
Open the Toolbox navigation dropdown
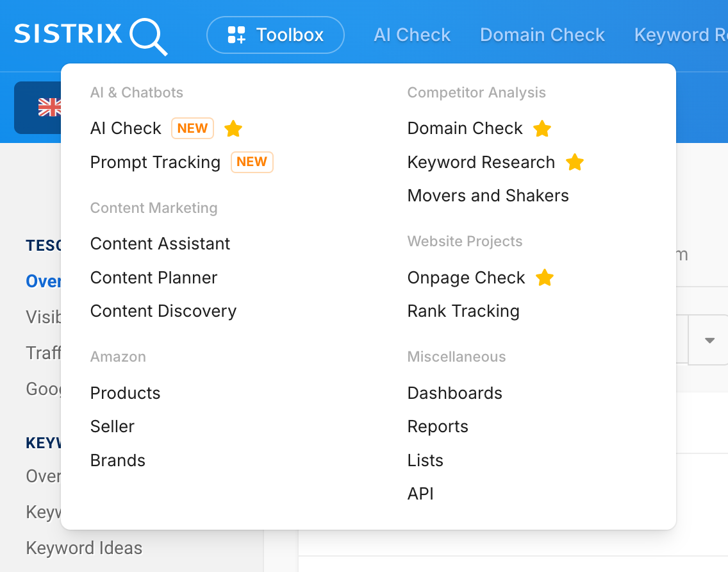tap(275, 35)
